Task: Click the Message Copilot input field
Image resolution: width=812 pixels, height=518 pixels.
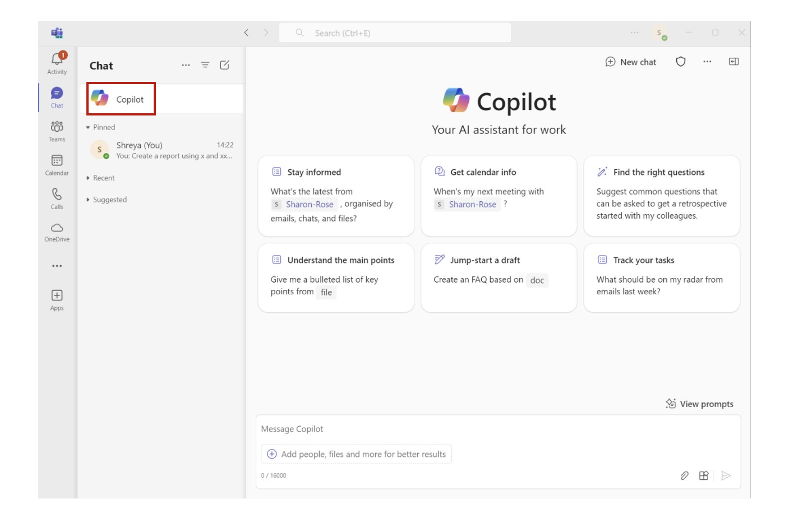Action: [498, 429]
